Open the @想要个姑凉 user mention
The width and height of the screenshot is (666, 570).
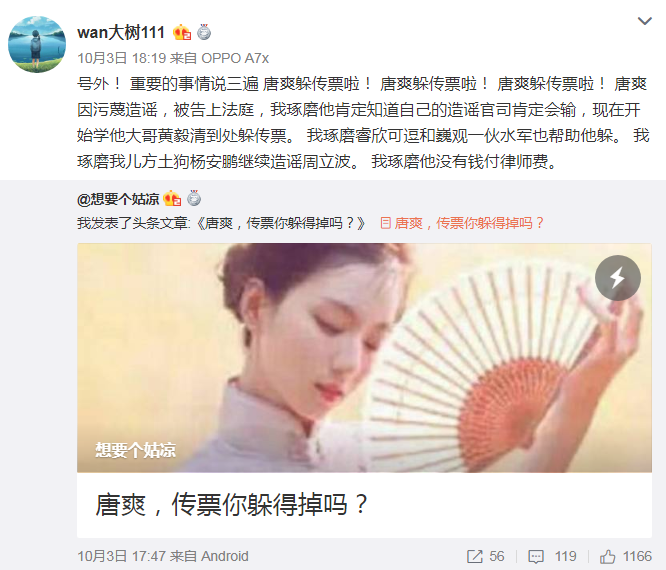[x=118, y=199]
